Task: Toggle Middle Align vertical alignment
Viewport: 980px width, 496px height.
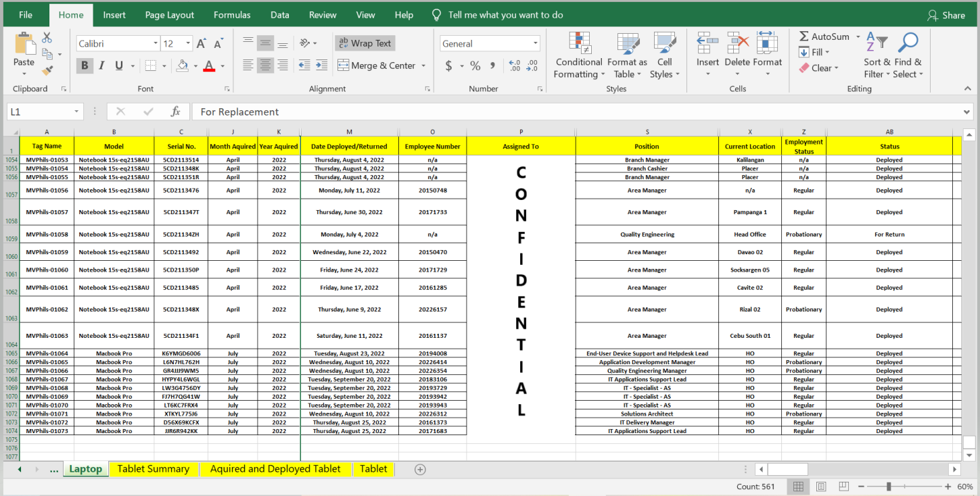Action: (x=266, y=43)
